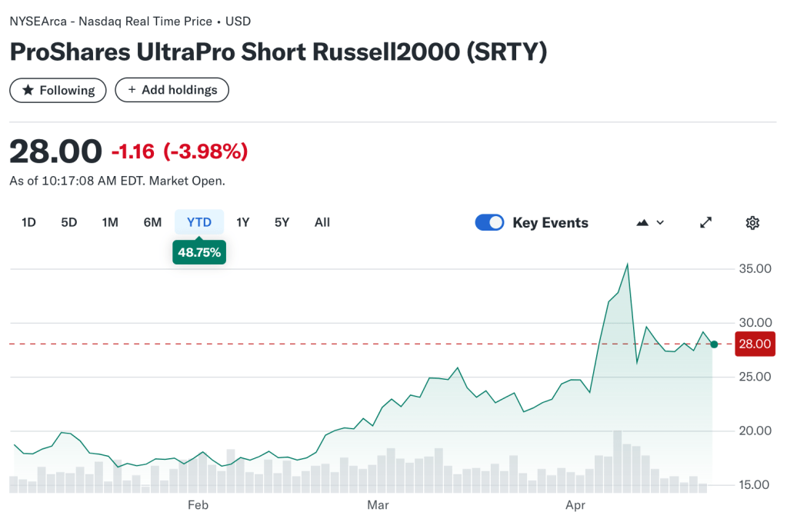Click the green end-of-line chart dot
787x532 pixels.
pos(714,344)
